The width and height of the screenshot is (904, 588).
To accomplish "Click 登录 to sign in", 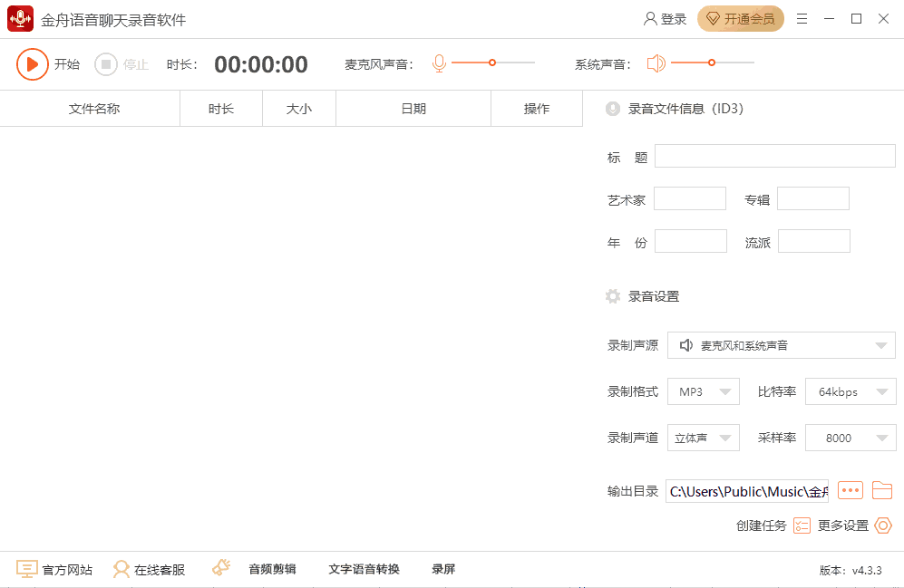I will (x=665, y=18).
